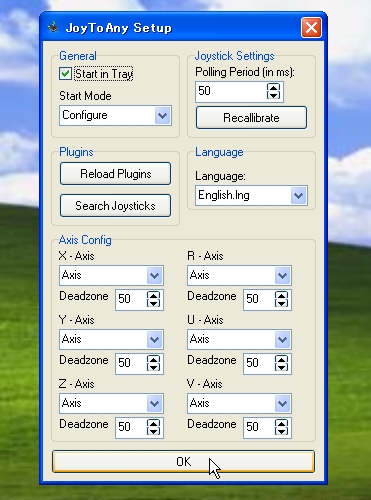
Task: Click the Recallibrate button
Action: click(x=251, y=118)
